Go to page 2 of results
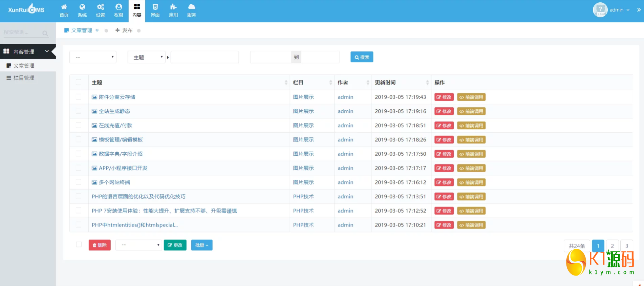Image resolution: width=644 pixels, height=286 pixels. [x=612, y=246]
